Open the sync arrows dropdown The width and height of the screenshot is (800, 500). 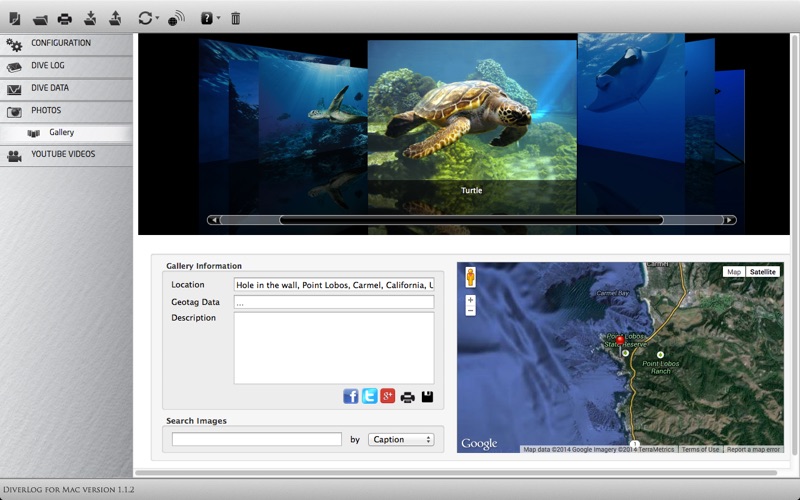click(148, 18)
